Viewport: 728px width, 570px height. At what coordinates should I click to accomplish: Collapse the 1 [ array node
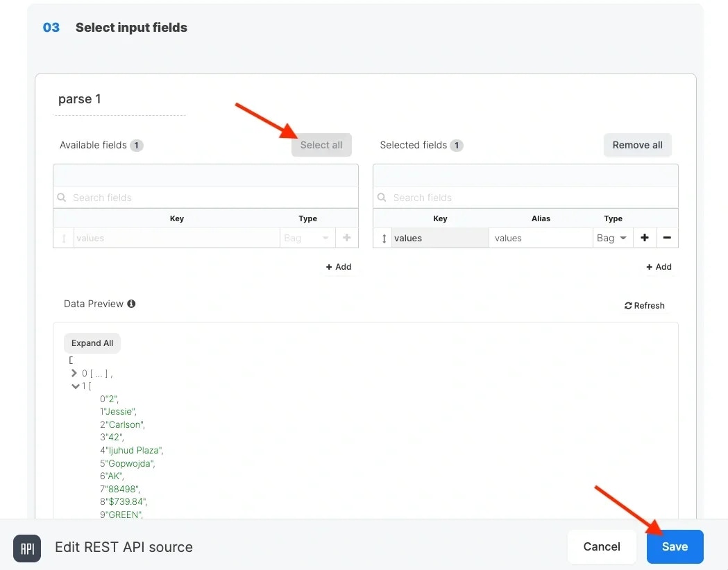(75, 386)
